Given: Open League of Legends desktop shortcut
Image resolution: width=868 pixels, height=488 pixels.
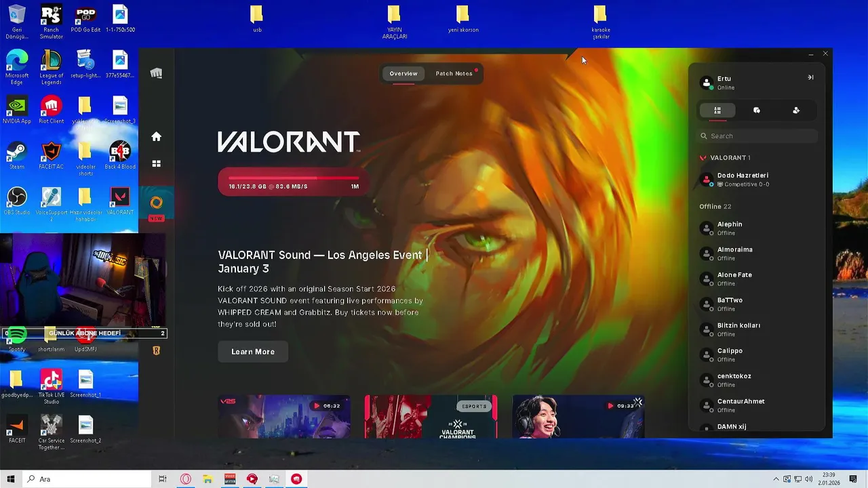Looking at the screenshot, I should [52, 68].
